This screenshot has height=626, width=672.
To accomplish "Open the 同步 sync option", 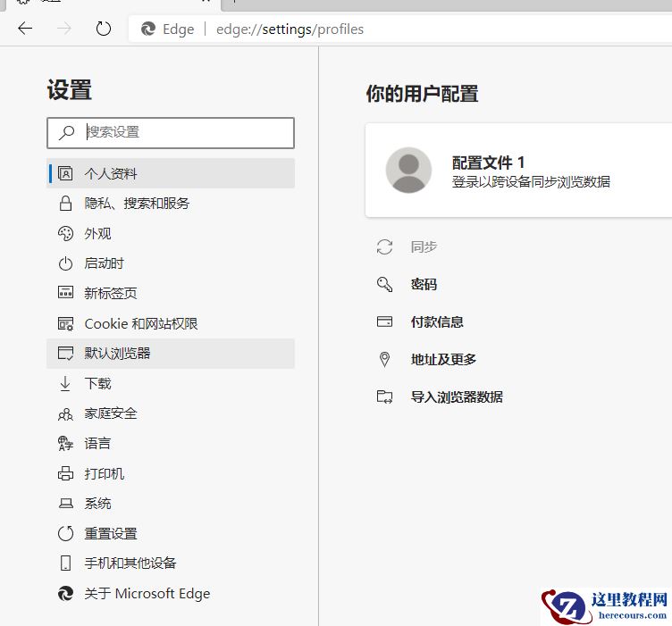I will coord(424,247).
